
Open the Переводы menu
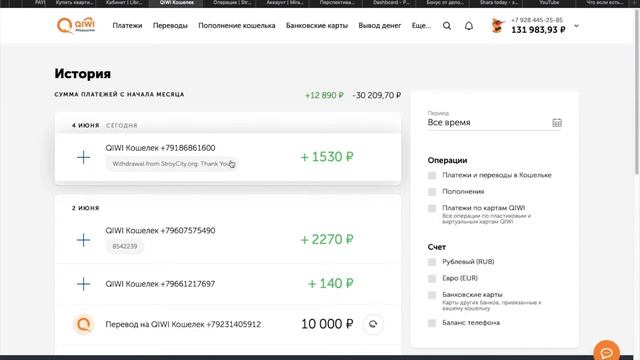pyautogui.click(x=170, y=25)
